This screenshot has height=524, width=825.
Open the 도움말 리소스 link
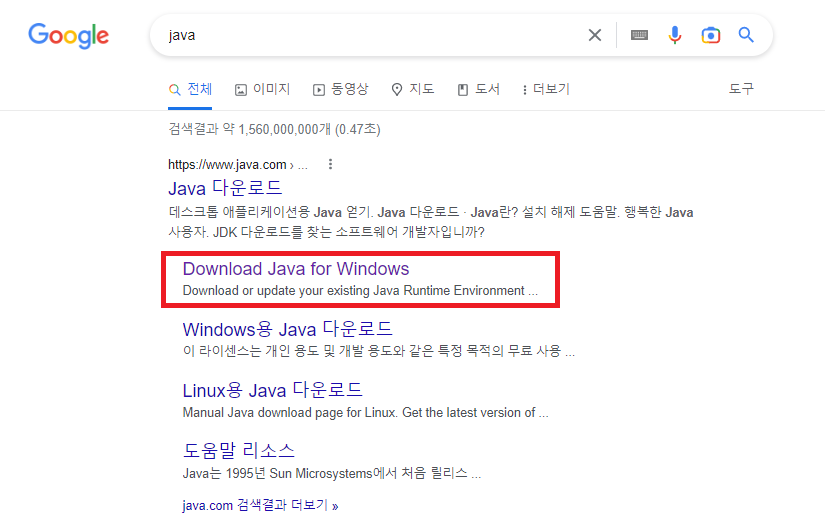(x=238, y=450)
